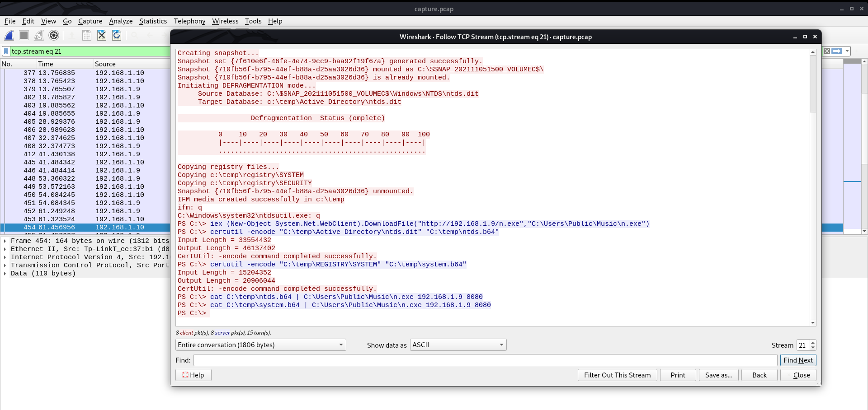This screenshot has height=410, width=868.
Task: Click the stream text scrollbar down arrow
Action: [813, 322]
